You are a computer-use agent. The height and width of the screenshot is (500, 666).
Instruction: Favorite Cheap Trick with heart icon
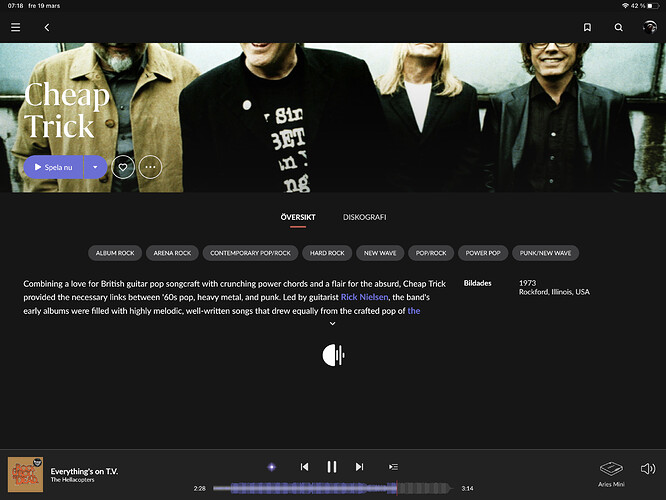(123, 167)
